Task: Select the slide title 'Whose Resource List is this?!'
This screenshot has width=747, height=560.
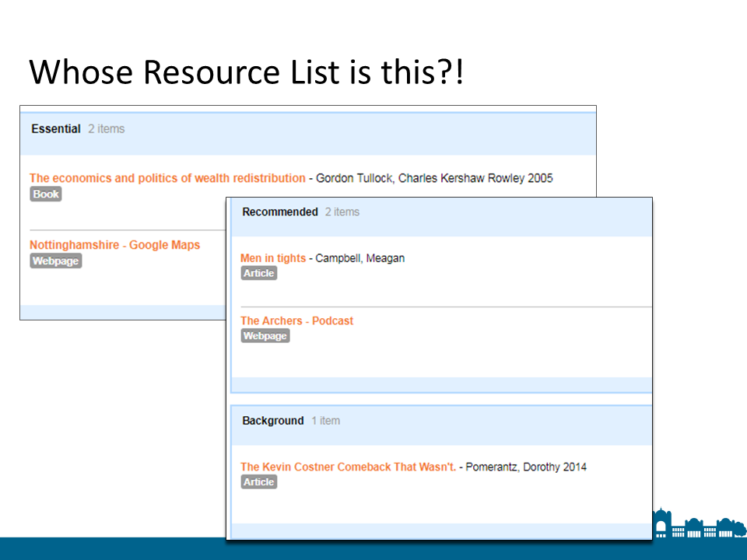Action: pyautogui.click(x=246, y=72)
